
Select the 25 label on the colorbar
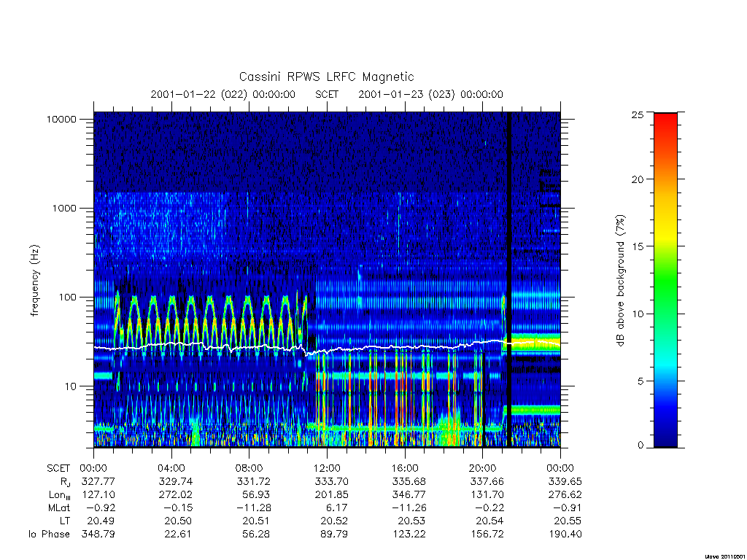(637, 114)
